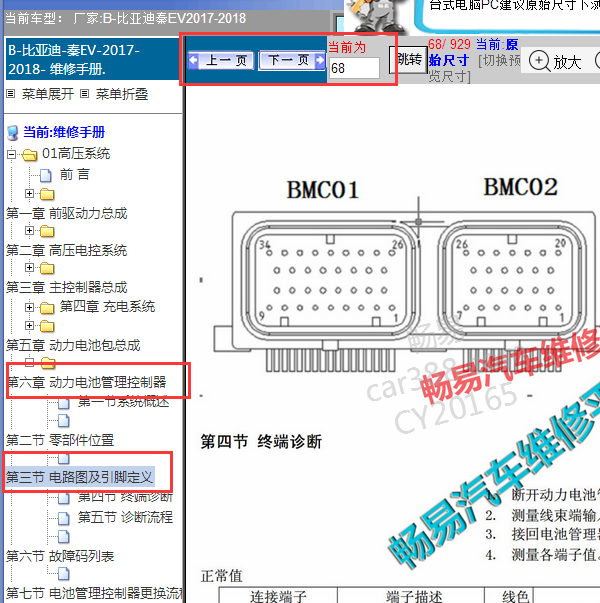
Task: Open section 第六节 故障码列表
Action: click(x=60, y=556)
